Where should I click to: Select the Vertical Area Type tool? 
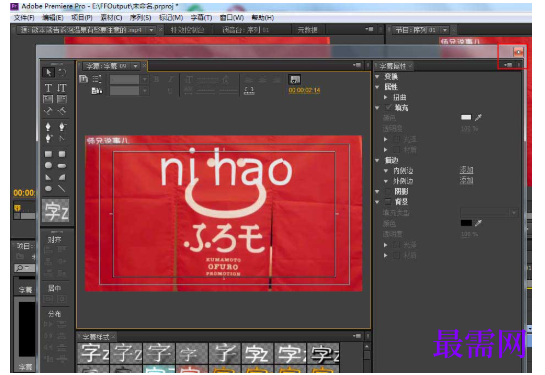click(62, 99)
